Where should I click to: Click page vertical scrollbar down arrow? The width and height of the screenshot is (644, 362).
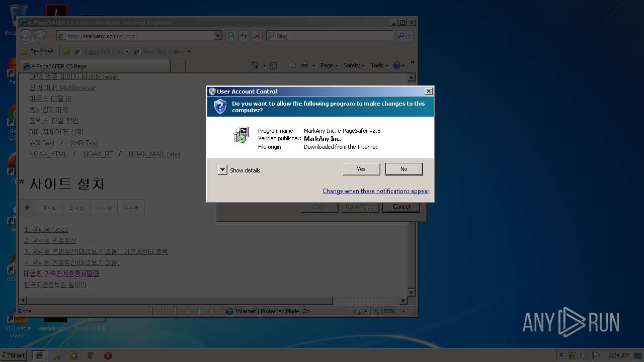tap(411, 293)
